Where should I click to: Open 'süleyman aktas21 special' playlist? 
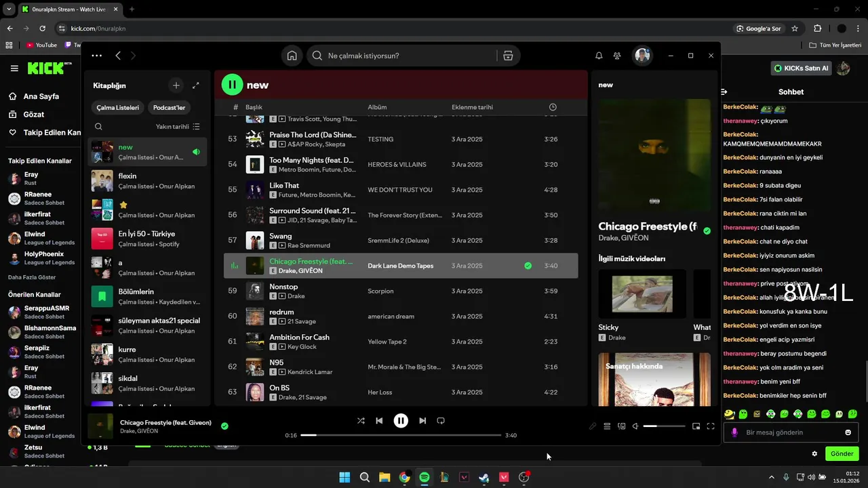147,325
